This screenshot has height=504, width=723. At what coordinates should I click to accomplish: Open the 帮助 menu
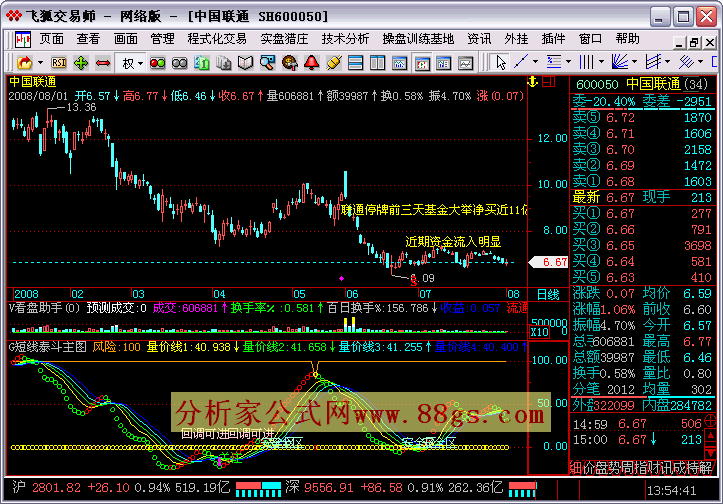click(628, 39)
